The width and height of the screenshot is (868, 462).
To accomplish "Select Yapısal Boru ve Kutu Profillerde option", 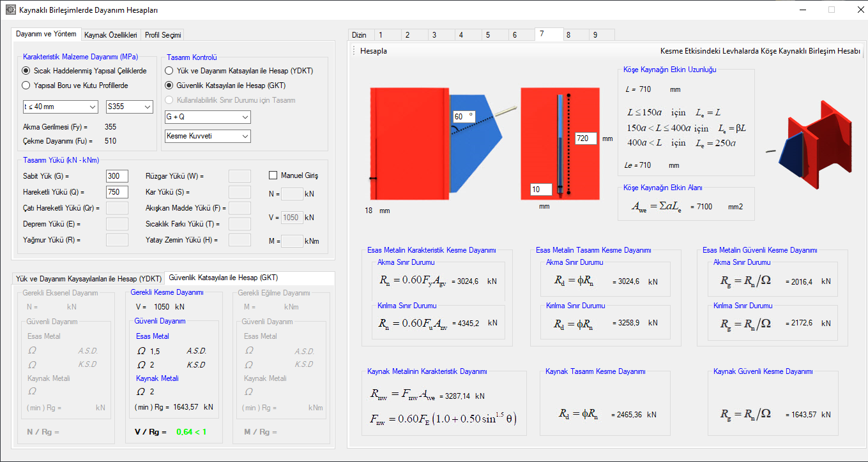I will point(75,85).
